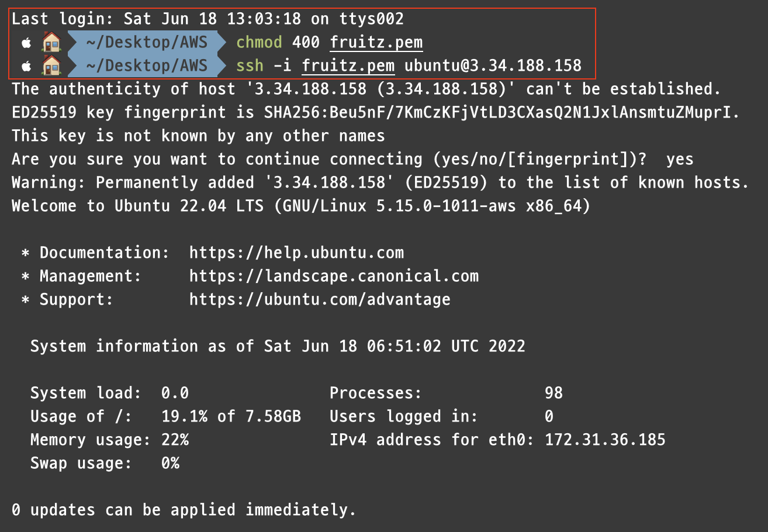The width and height of the screenshot is (768, 532).
Task: Click the ~/Desktop/AWS path segment on the ssh line
Action: (147, 66)
